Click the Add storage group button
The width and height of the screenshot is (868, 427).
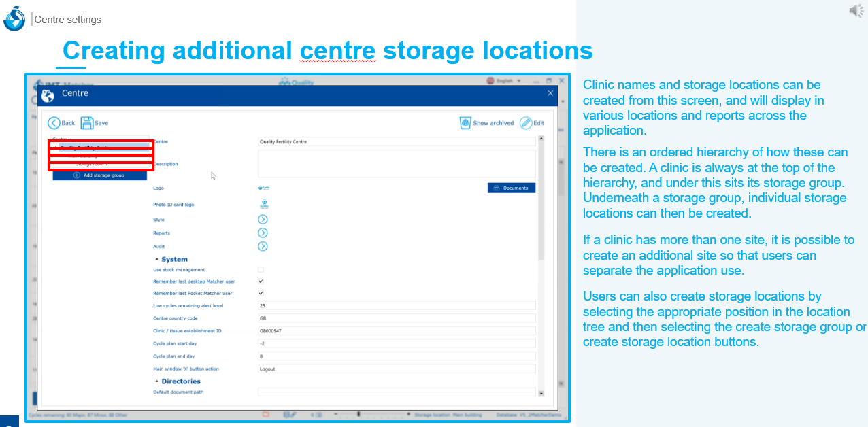99,175
